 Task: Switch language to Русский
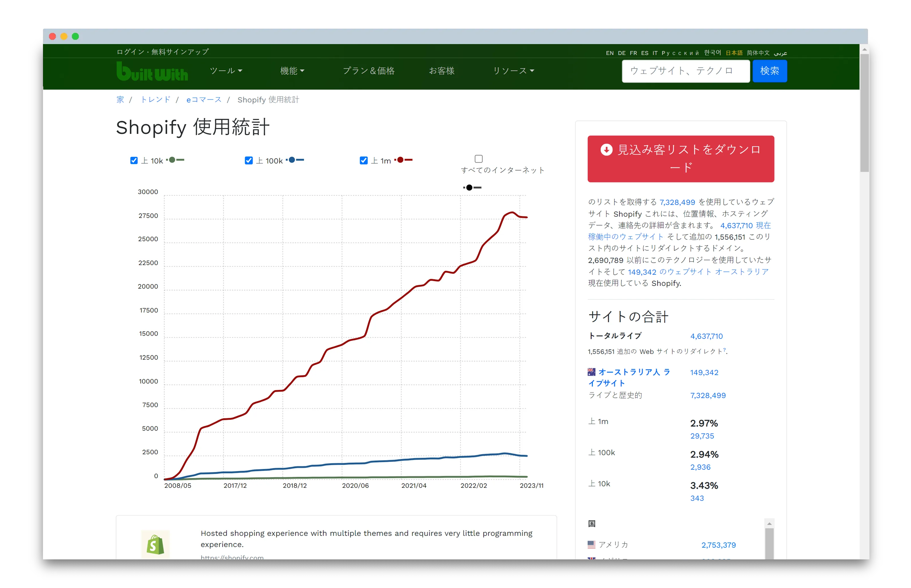coord(680,53)
